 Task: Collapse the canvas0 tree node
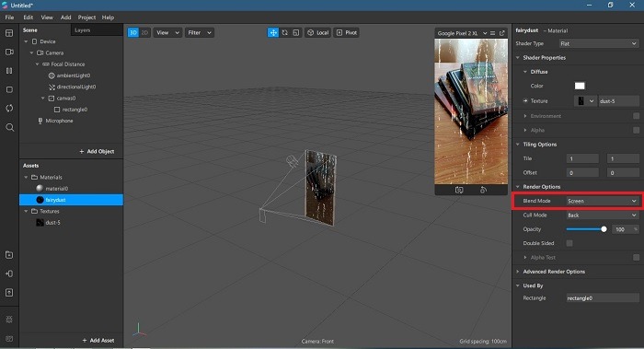[43, 99]
